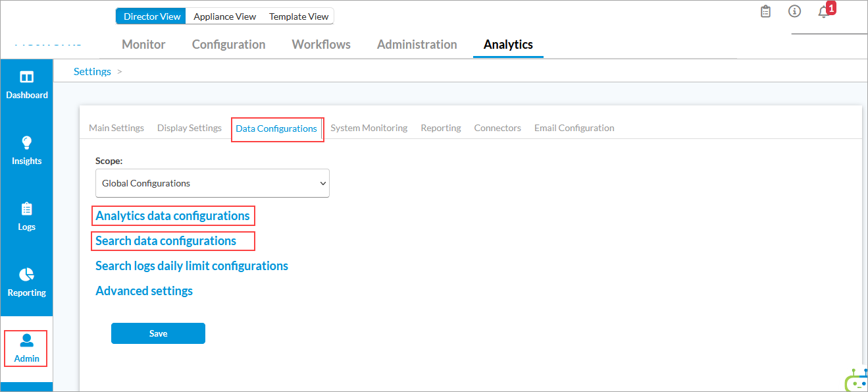Expand the Advanced settings section
Screen dimensions: 868x392
click(144, 291)
